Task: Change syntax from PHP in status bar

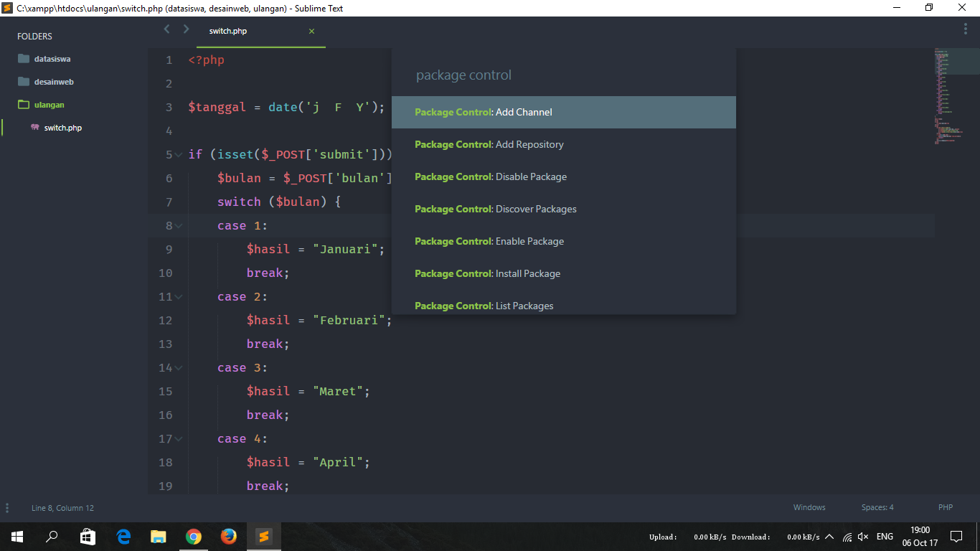Action: point(946,508)
